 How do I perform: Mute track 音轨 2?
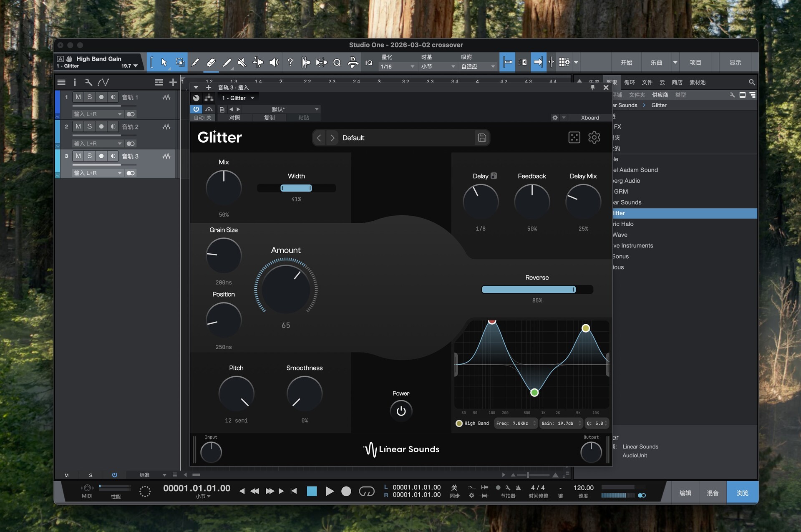[78, 126]
